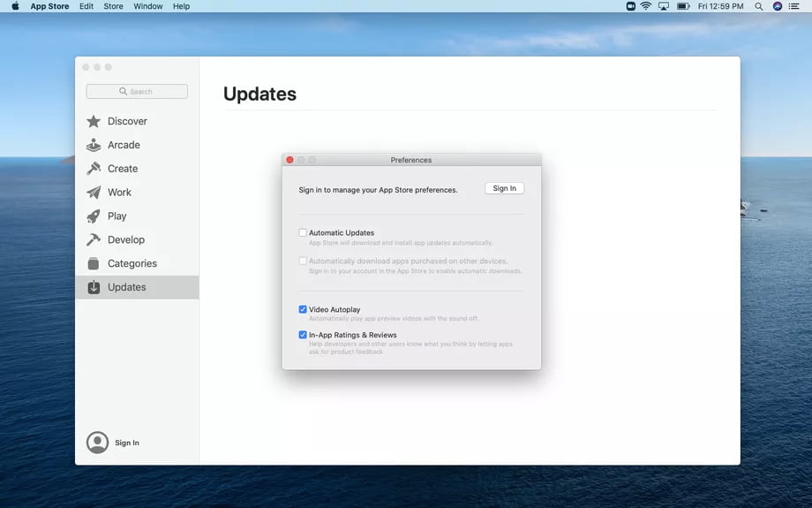Click the Develop hammer icon
This screenshot has height=508, width=812.
[x=94, y=239]
